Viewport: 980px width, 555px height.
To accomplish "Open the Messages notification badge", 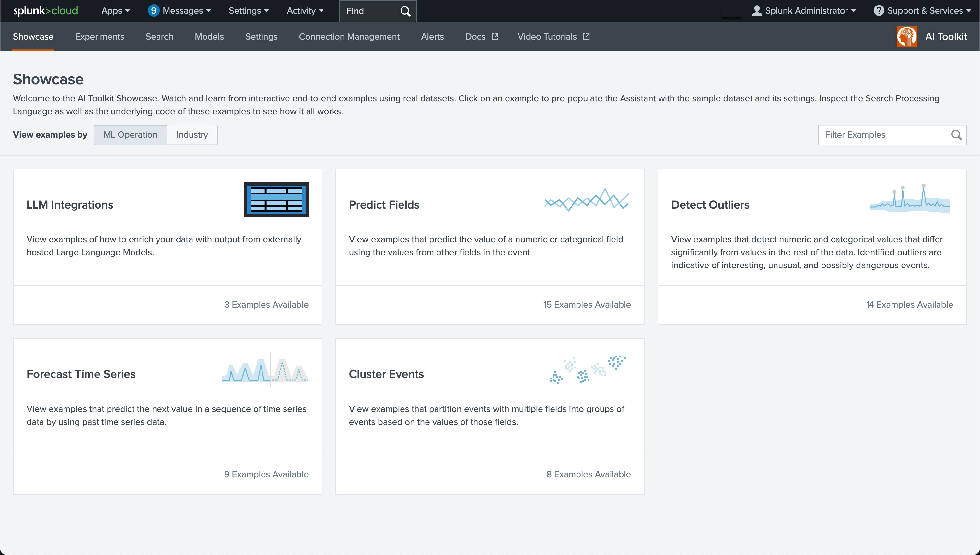I will tap(153, 11).
